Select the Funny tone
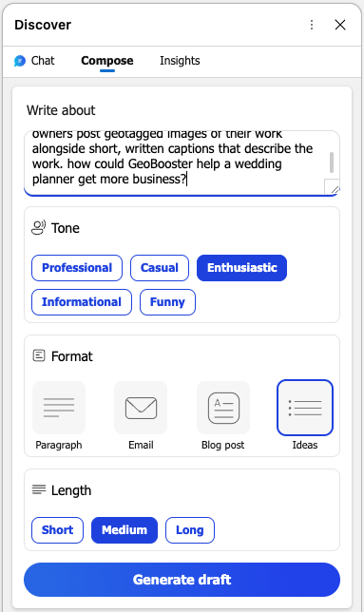364x612 pixels. [167, 302]
